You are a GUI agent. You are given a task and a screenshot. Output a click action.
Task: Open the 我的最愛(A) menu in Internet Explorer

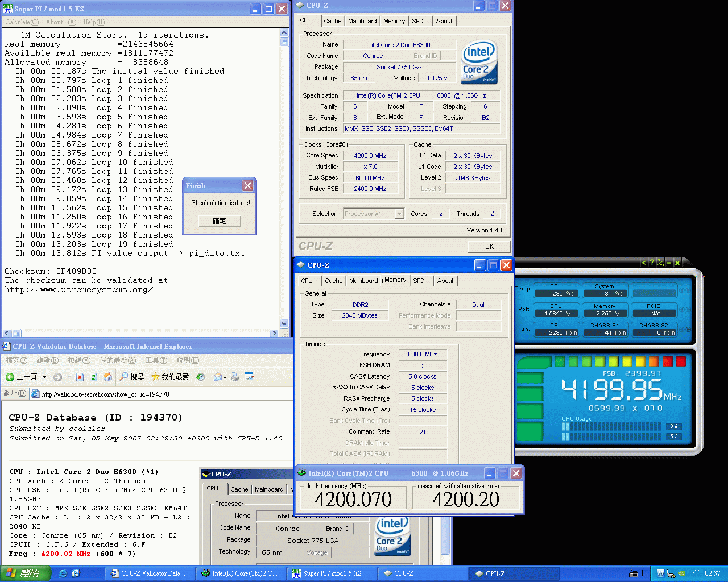pos(118,360)
